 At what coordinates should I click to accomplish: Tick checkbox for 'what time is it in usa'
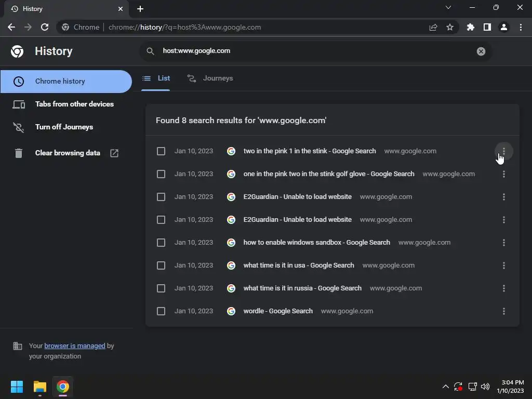[x=161, y=265]
